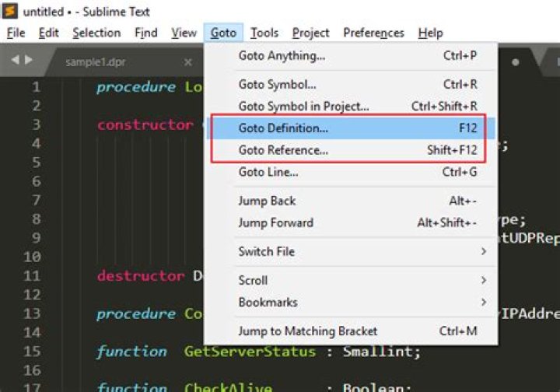Image resolution: width=560 pixels, height=392 pixels.
Task: Open the Selection menu
Action: (x=96, y=33)
